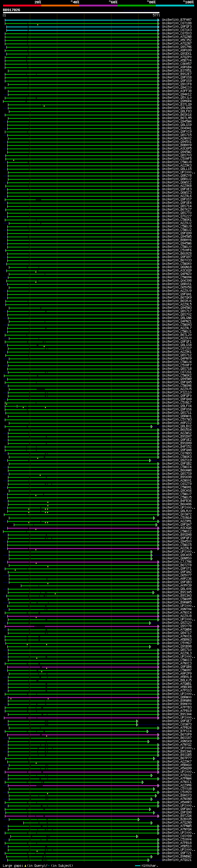Click the red ~20% identity legend segment

pyautogui.click(x=22, y=6)
